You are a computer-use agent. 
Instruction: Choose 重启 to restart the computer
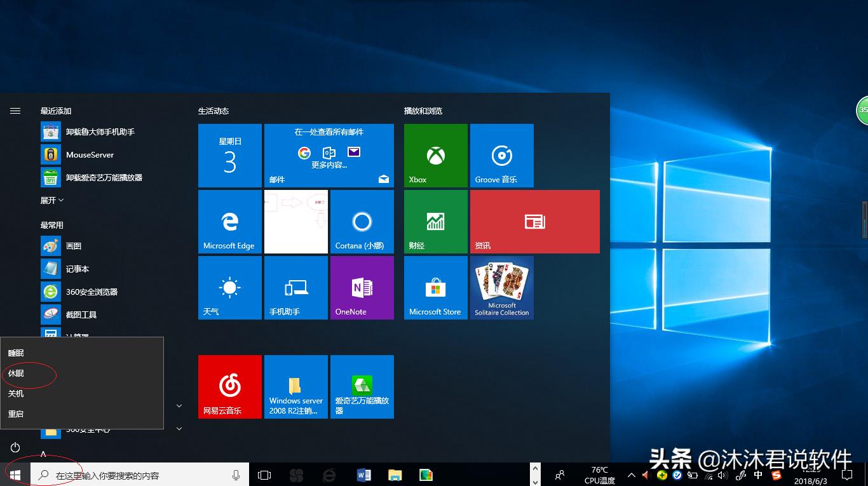pyautogui.click(x=16, y=414)
